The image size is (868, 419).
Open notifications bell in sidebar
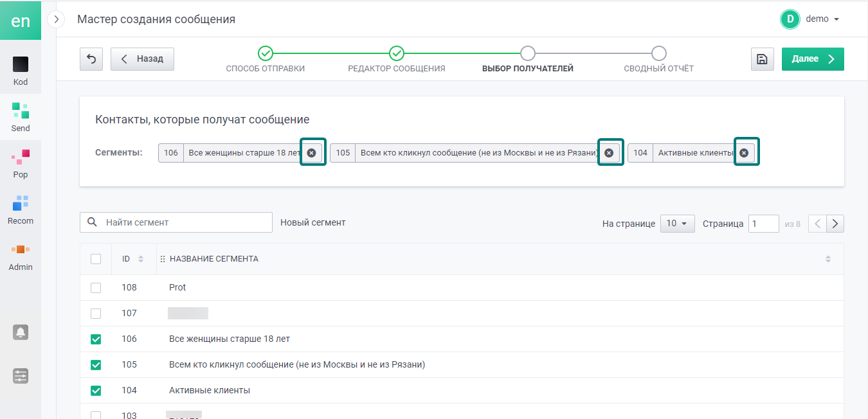[x=21, y=332]
